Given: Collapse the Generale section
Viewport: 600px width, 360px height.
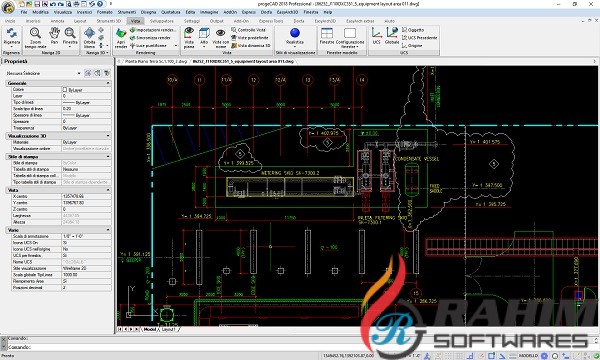Looking at the screenshot, I should (108, 83).
